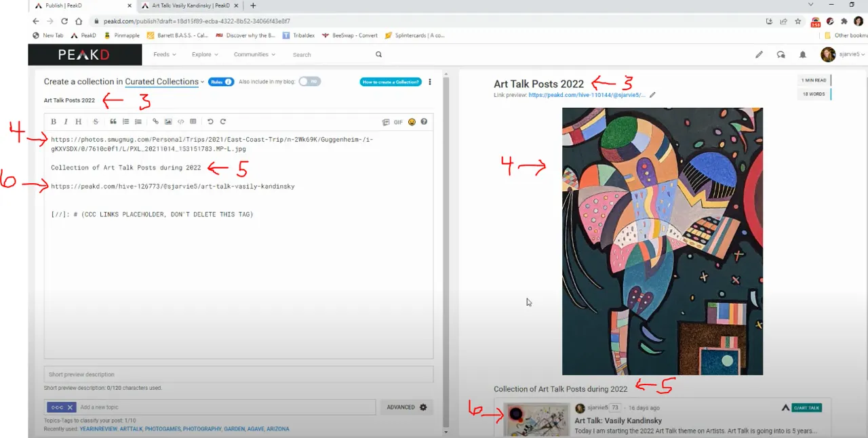The height and width of the screenshot is (438, 868).
Task: Open the notifications bell
Action: click(x=803, y=54)
